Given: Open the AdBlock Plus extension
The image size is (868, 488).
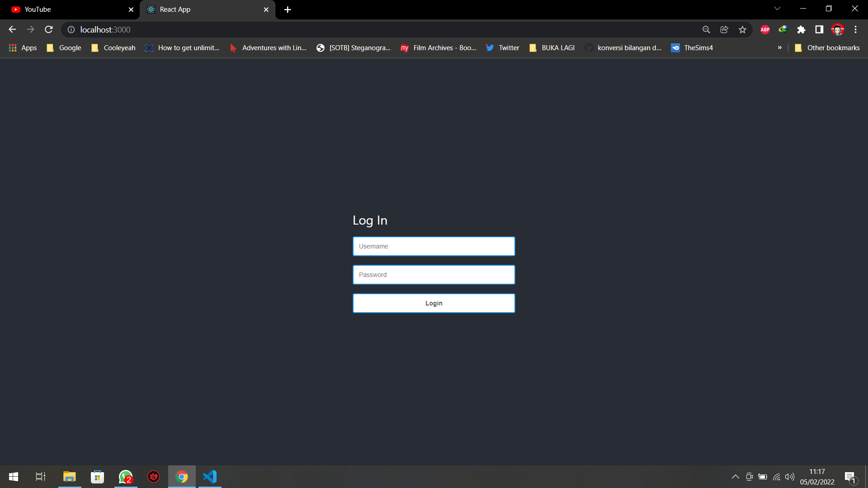Looking at the screenshot, I should coord(765,29).
